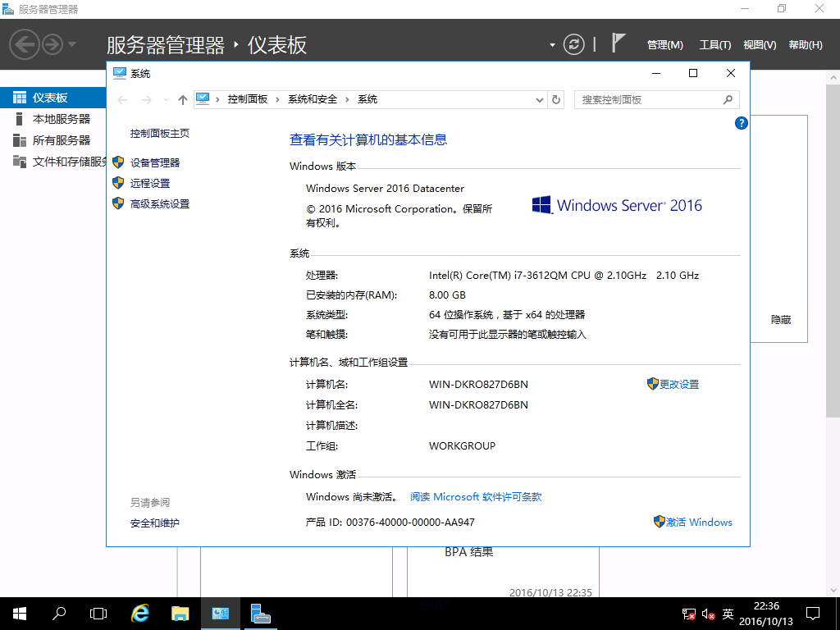Expand dropdown arrow left of refresh circle
Viewport: 840px width, 630px height.
pos(552,45)
